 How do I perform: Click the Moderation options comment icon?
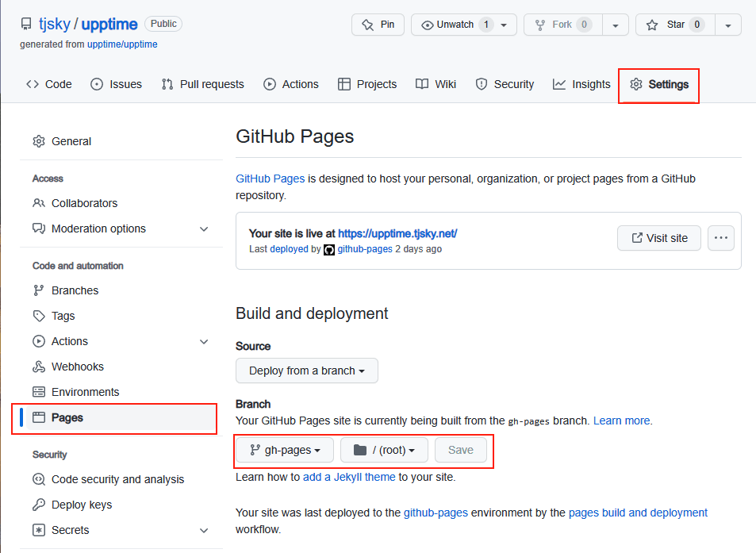click(x=39, y=228)
